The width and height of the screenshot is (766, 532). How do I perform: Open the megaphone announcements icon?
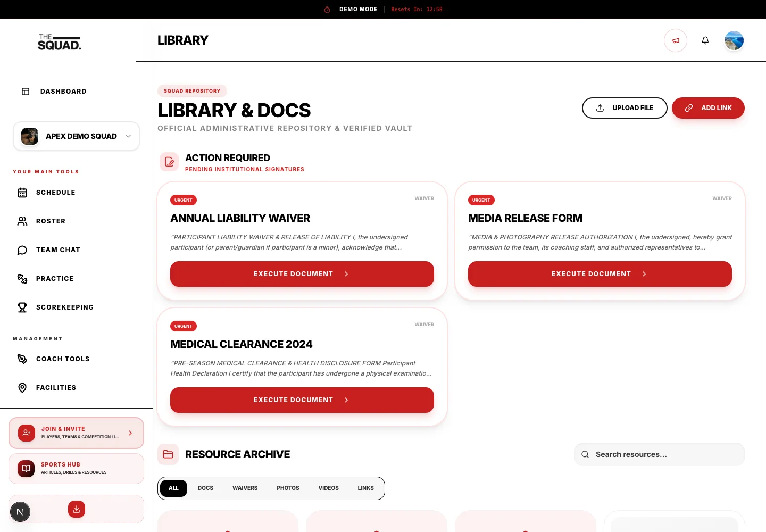click(x=676, y=40)
